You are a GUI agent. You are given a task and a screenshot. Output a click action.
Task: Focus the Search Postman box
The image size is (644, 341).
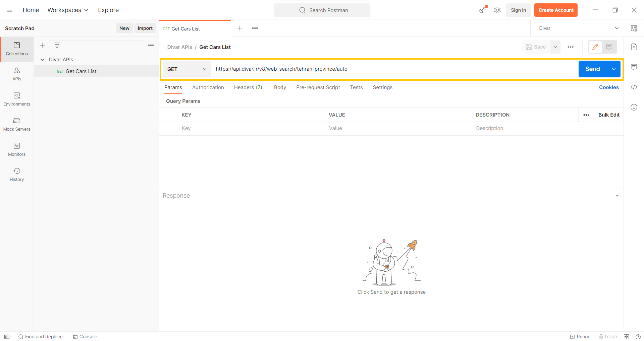click(x=322, y=10)
